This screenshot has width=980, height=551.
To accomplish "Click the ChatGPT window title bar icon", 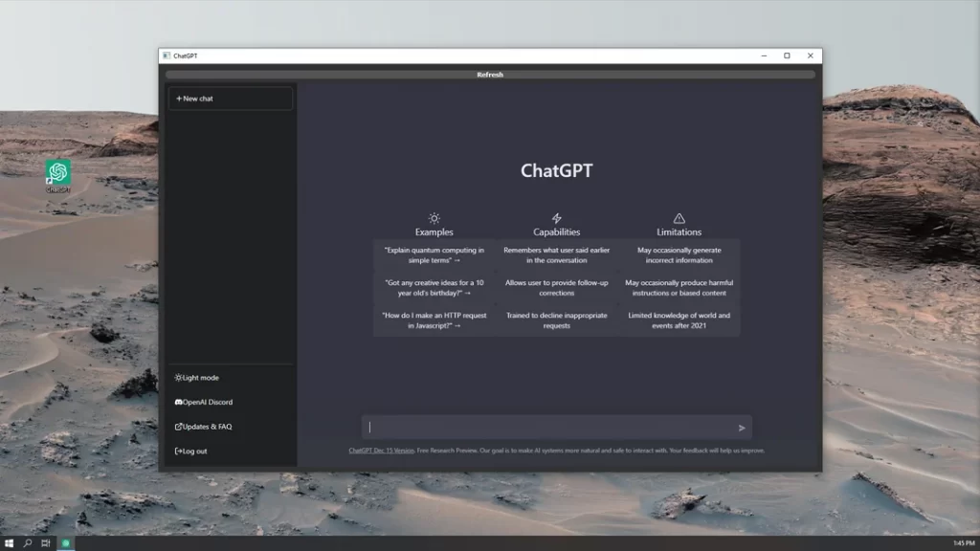I will (167, 55).
